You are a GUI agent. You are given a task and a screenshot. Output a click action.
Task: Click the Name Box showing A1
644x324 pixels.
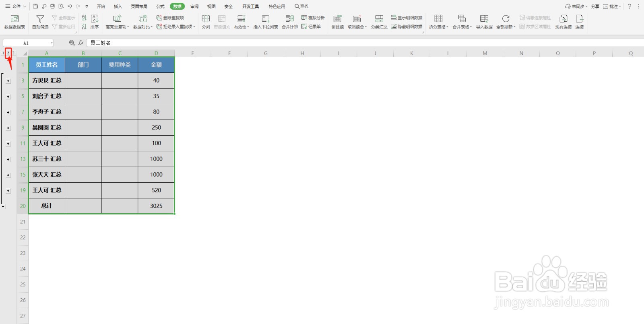[x=26, y=43]
